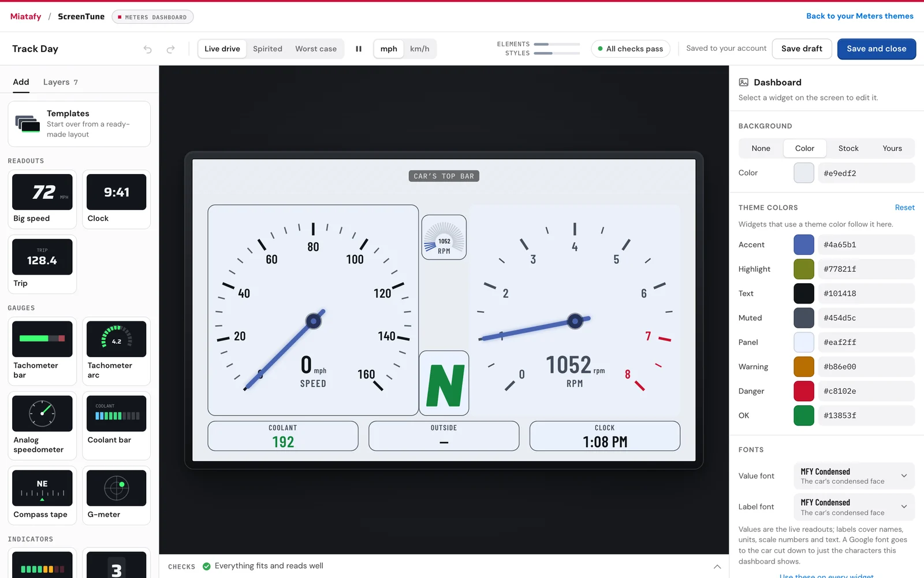Open the Value font dropdown

[854, 476]
